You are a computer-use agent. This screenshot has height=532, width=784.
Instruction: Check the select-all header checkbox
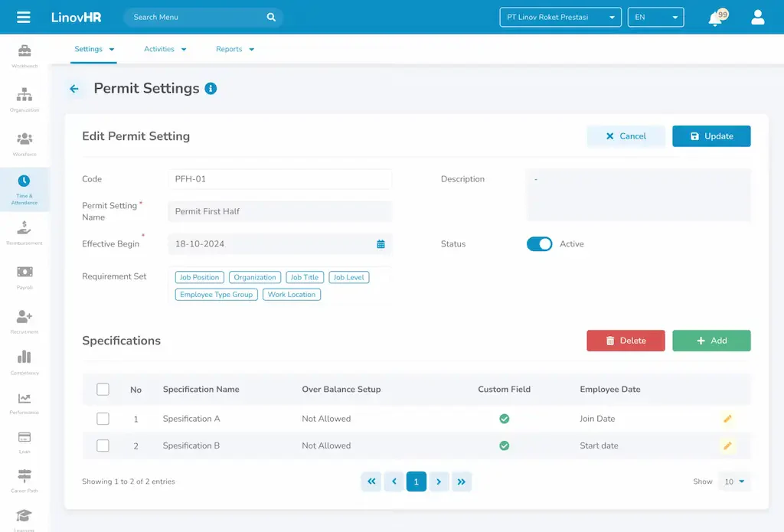(103, 389)
